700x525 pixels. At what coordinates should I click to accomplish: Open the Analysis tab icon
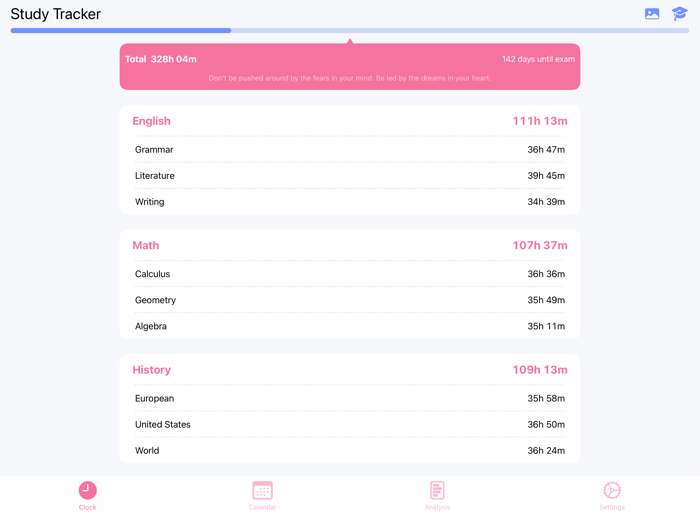(437, 490)
